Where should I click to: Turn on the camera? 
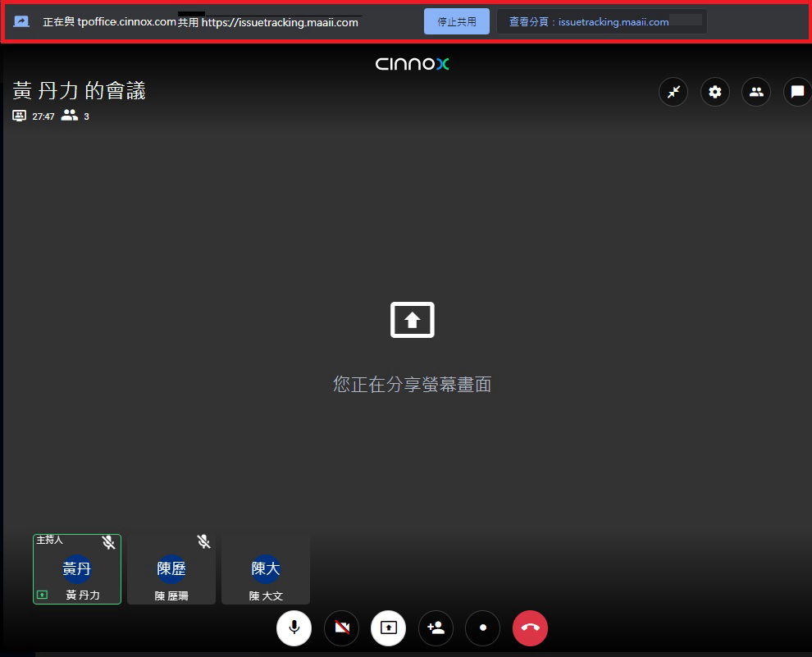pos(341,628)
